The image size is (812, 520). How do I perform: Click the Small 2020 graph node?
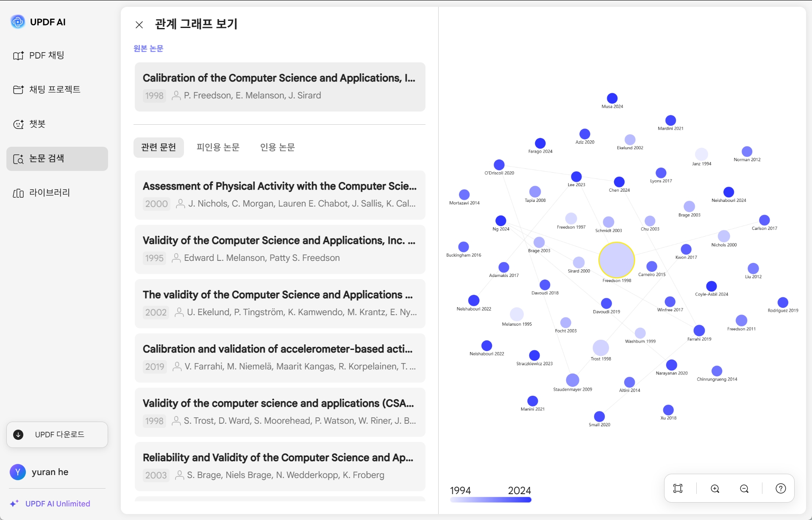599,417
